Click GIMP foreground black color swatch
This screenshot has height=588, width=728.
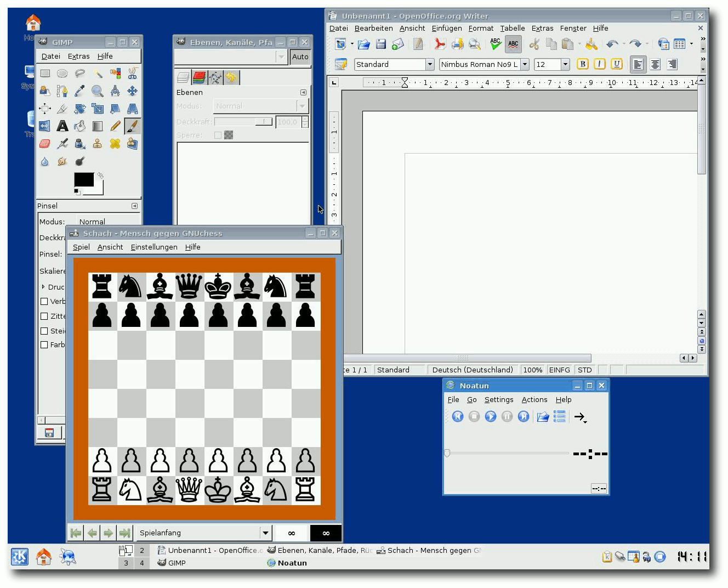point(84,179)
